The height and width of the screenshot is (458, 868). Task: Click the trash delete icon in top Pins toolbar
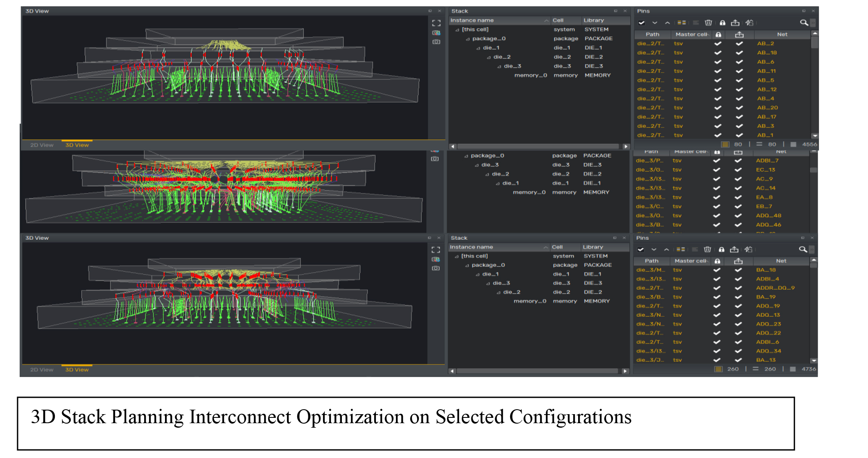pos(708,23)
